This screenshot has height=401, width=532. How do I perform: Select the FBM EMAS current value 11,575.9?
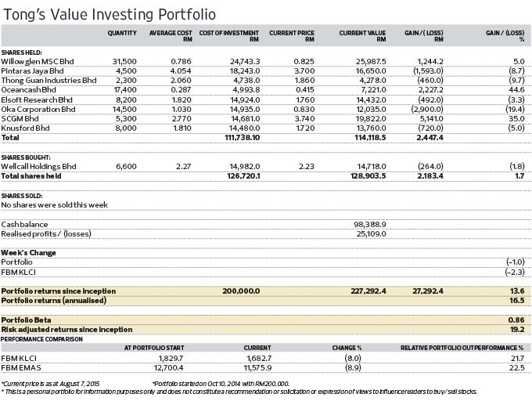257,368
